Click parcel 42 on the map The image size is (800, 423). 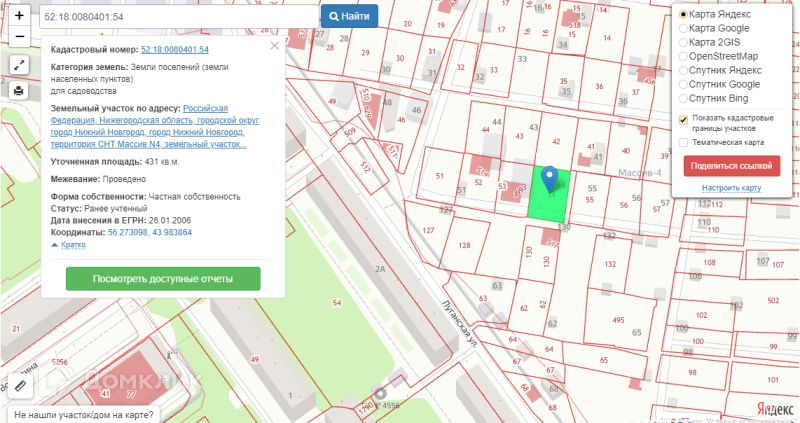coord(556,142)
